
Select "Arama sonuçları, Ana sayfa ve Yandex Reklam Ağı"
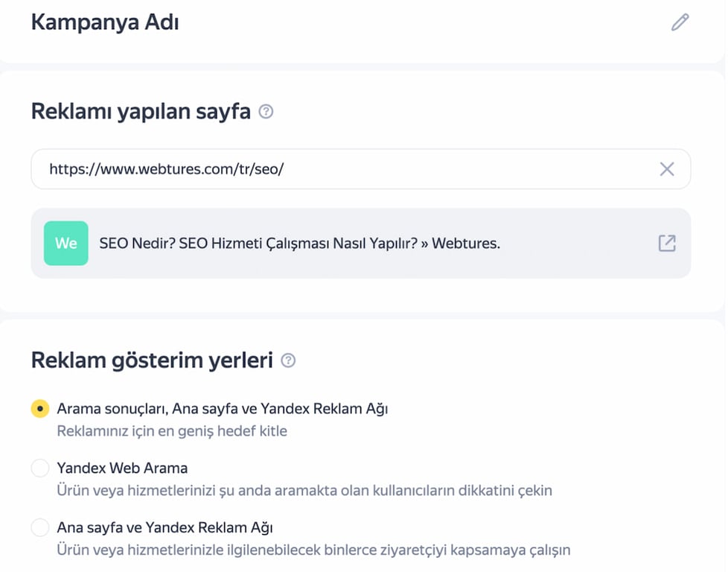pyautogui.click(x=41, y=408)
